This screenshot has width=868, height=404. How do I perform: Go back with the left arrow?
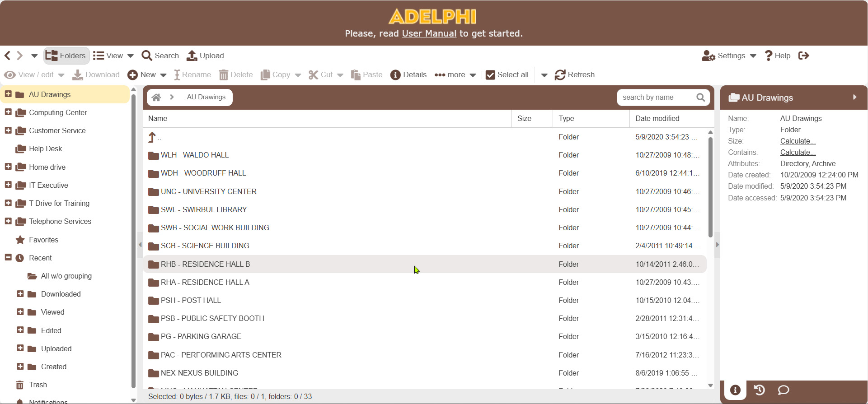pyautogui.click(x=7, y=56)
